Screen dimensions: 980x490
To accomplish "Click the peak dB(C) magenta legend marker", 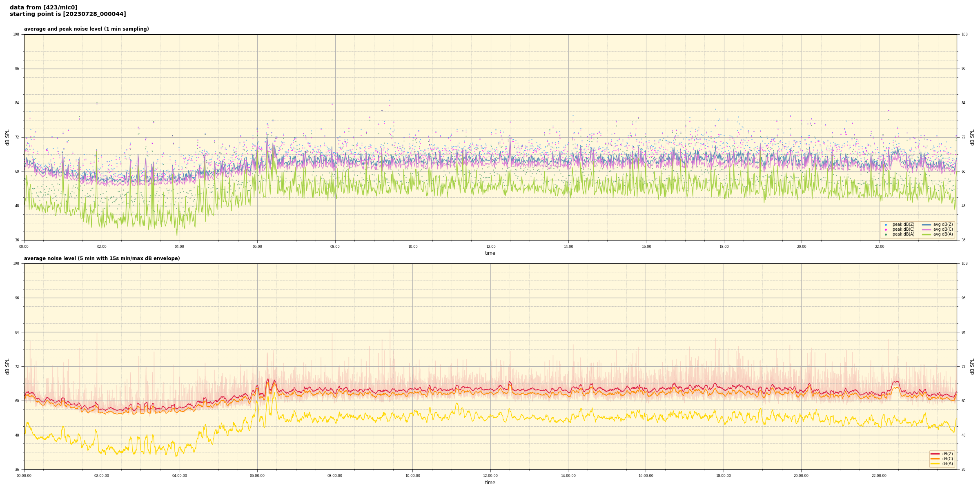I will click(886, 229).
